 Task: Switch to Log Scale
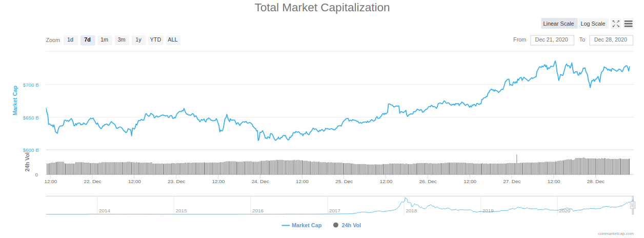tap(593, 24)
